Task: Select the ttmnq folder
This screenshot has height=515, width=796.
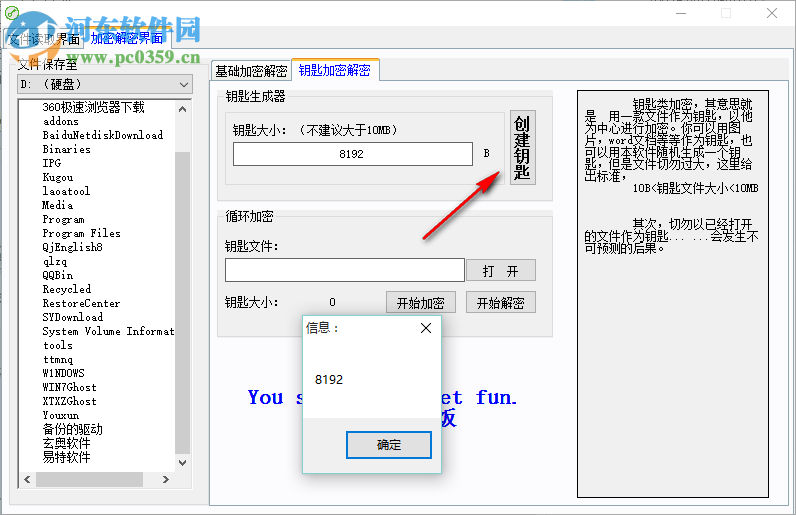Action: 58,359
